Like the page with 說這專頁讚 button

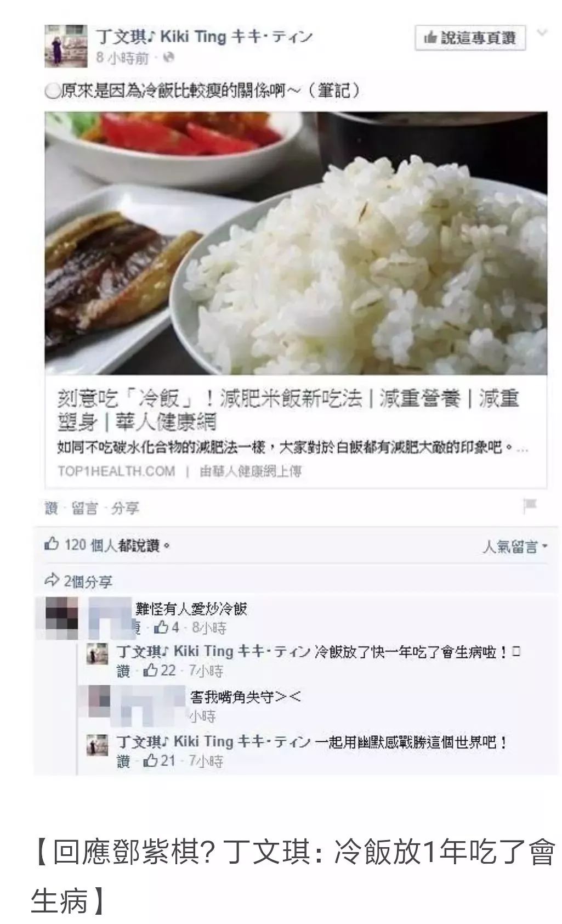click(x=470, y=38)
